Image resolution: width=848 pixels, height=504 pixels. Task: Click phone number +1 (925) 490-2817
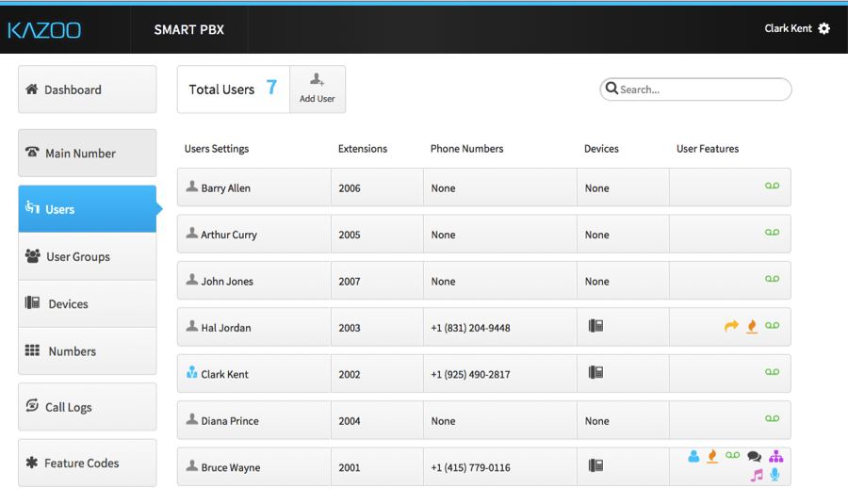click(x=470, y=374)
